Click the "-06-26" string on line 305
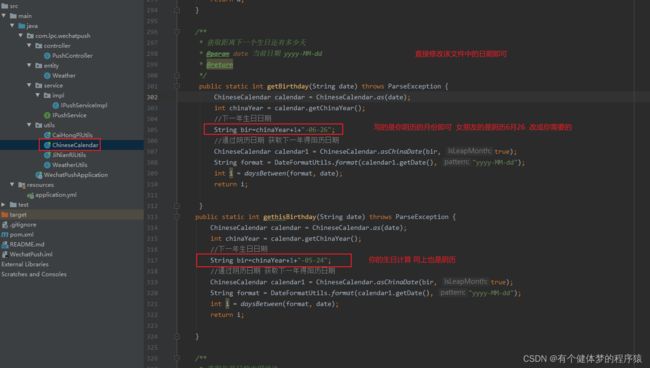Screen dimensions: 650x368 point(317,130)
